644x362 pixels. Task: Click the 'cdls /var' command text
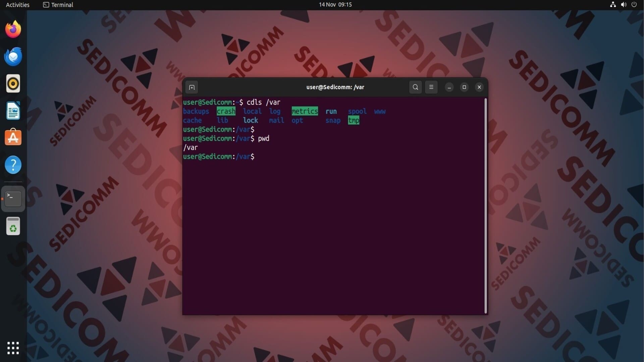coord(263,102)
